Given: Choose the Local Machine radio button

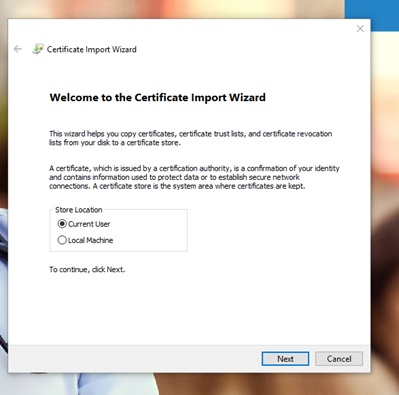Looking at the screenshot, I should coord(62,240).
